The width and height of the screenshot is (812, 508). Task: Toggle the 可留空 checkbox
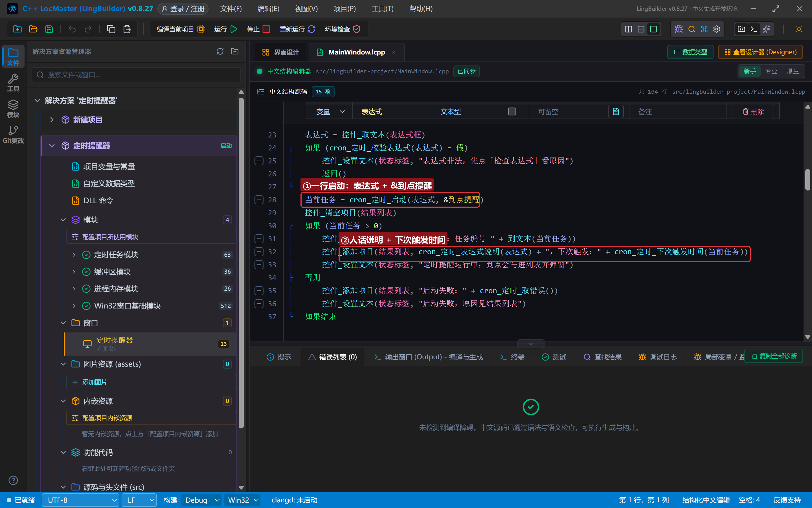512,111
